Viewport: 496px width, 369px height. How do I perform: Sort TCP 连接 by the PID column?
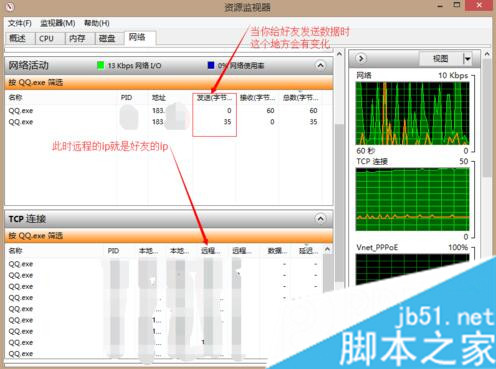tap(113, 251)
